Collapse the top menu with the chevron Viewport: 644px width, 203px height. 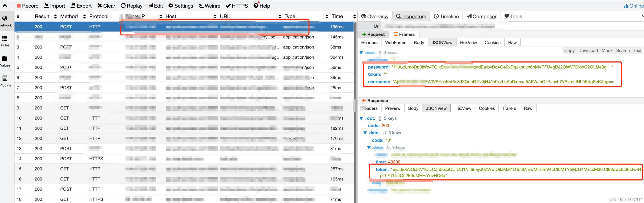pyautogui.click(x=5, y=6)
